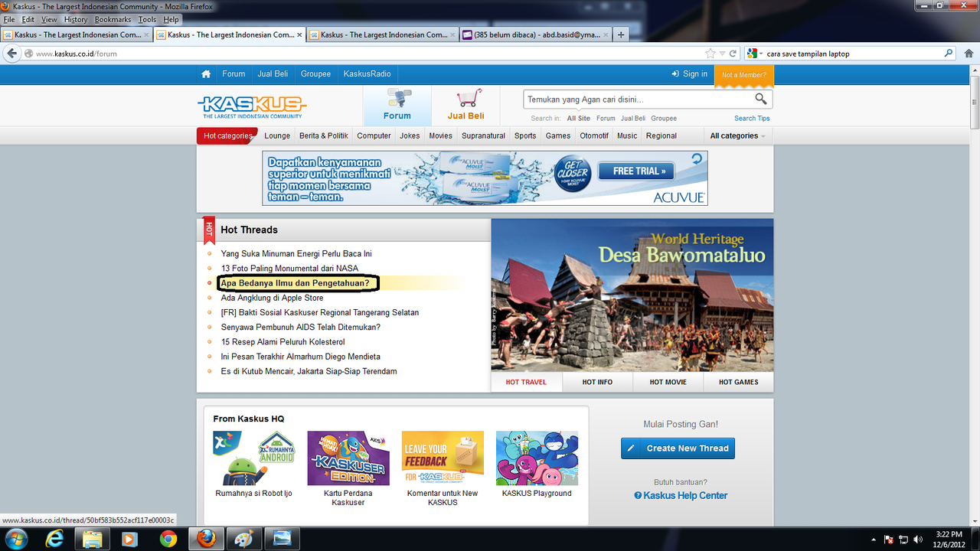Open Windows Explorer folder in taskbar
The width and height of the screenshot is (980, 551).
(x=93, y=539)
